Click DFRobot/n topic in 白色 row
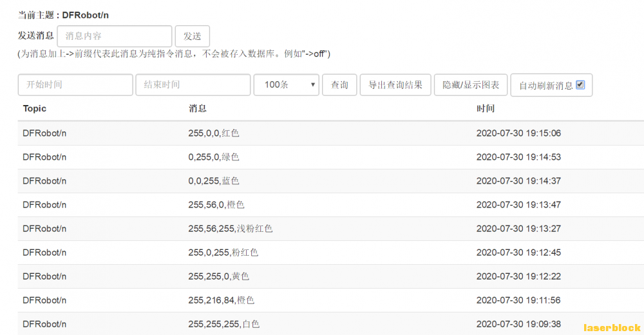This screenshot has height=335, width=644. (44, 324)
